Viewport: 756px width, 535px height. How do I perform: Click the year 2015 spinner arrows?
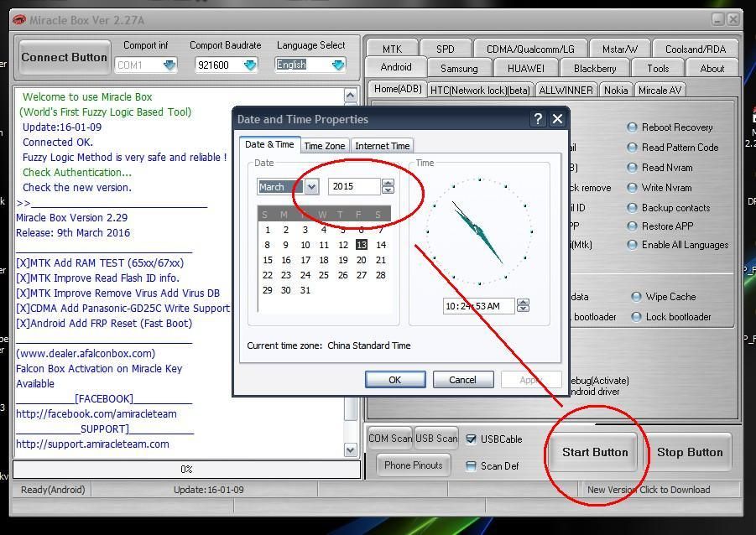pyautogui.click(x=388, y=186)
